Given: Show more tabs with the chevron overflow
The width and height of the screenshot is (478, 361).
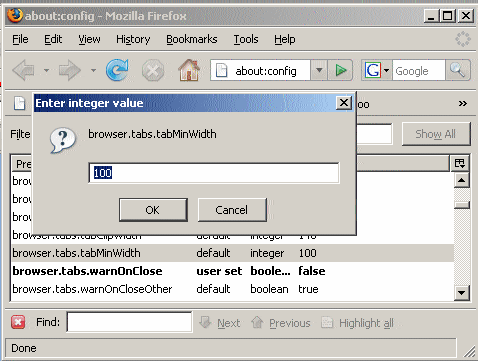Looking at the screenshot, I should [462, 103].
